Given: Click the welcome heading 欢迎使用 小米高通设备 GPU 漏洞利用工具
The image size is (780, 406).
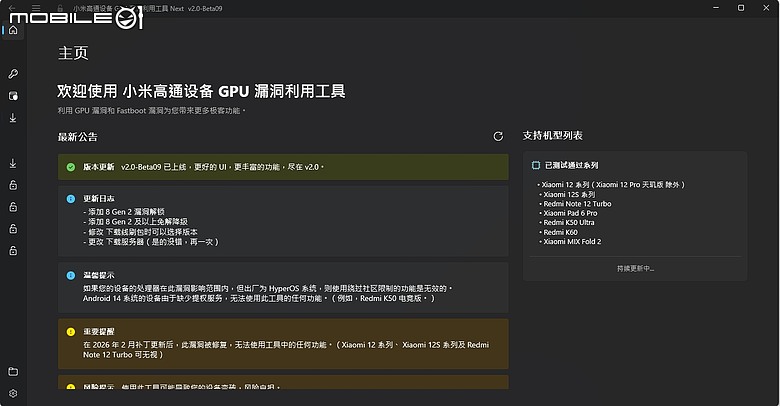Looking at the screenshot, I should coord(201,92).
